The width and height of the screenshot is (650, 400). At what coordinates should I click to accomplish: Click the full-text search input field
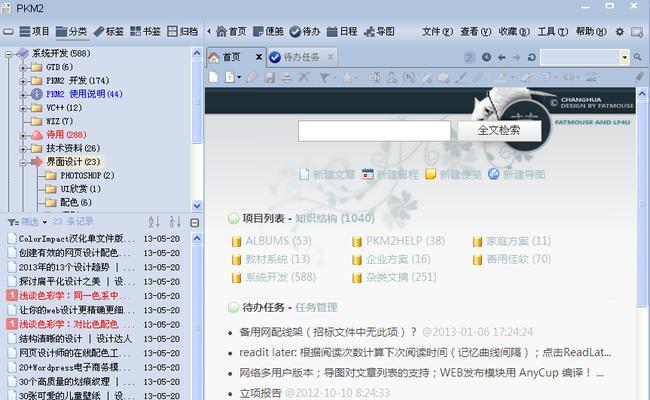pyautogui.click(x=374, y=131)
